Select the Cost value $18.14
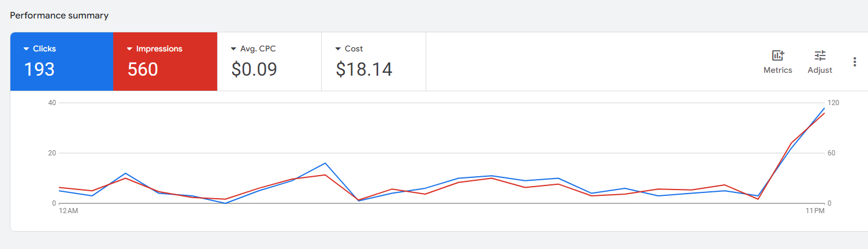 click(364, 69)
